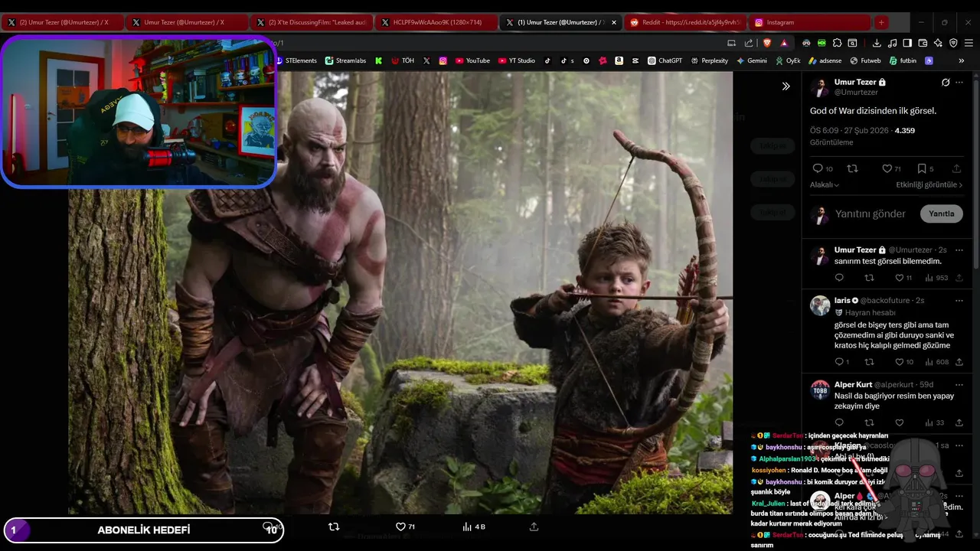Switch to HCLPF9wWcAAoo9K image tab

436,22
